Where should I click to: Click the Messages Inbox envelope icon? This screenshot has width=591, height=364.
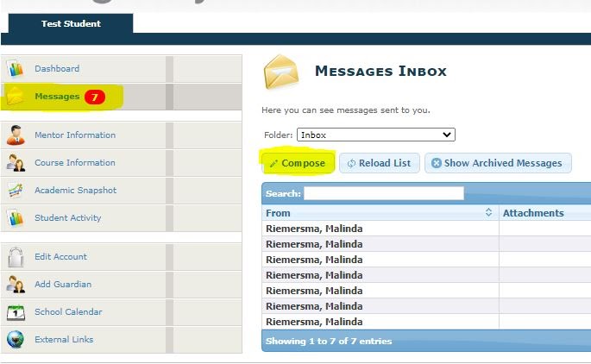[x=281, y=72]
